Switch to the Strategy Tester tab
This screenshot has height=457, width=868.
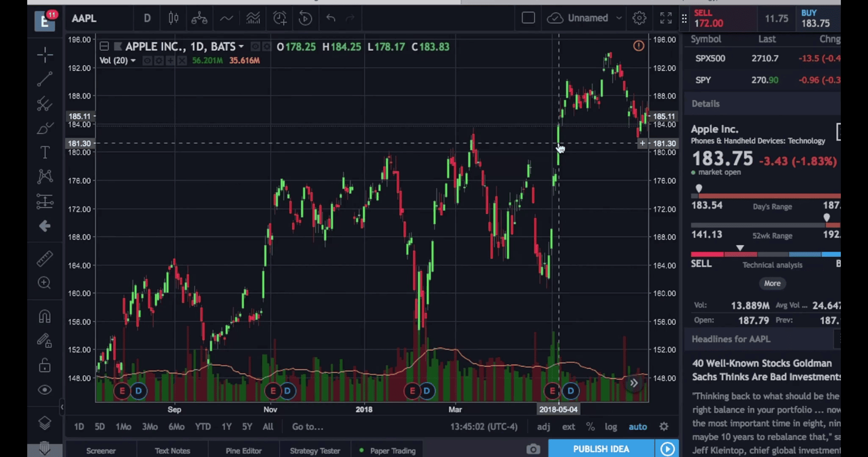click(x=315, y=451)
